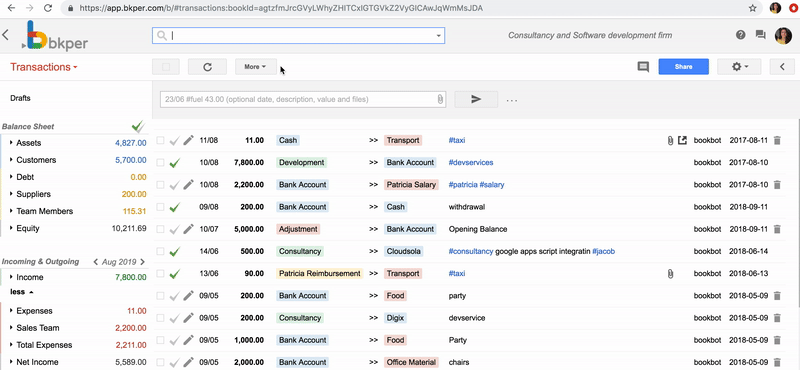Click the back chevron left of logo
Viewport: 800px width, 370px height.
click(x=6, y=35)
